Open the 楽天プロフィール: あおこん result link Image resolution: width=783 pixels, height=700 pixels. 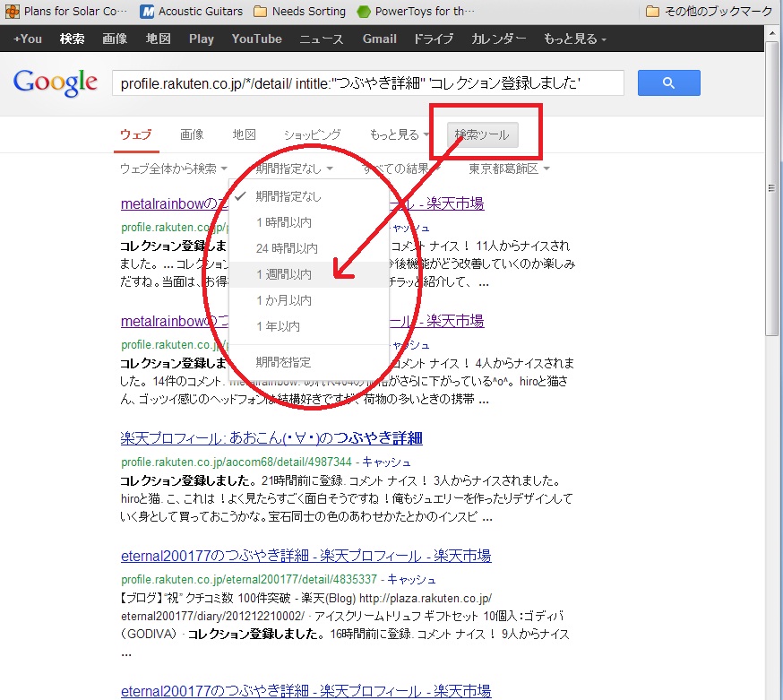coord(271,438)
